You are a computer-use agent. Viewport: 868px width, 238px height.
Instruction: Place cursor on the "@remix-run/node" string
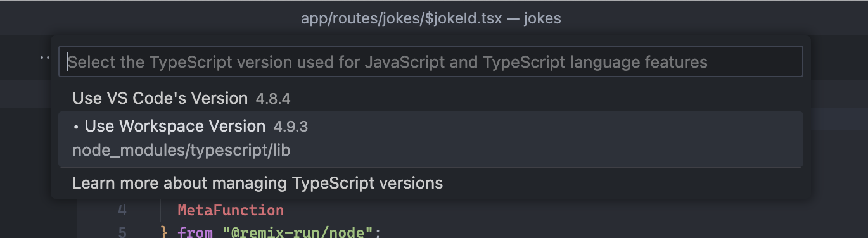click(x=298, y=233)
